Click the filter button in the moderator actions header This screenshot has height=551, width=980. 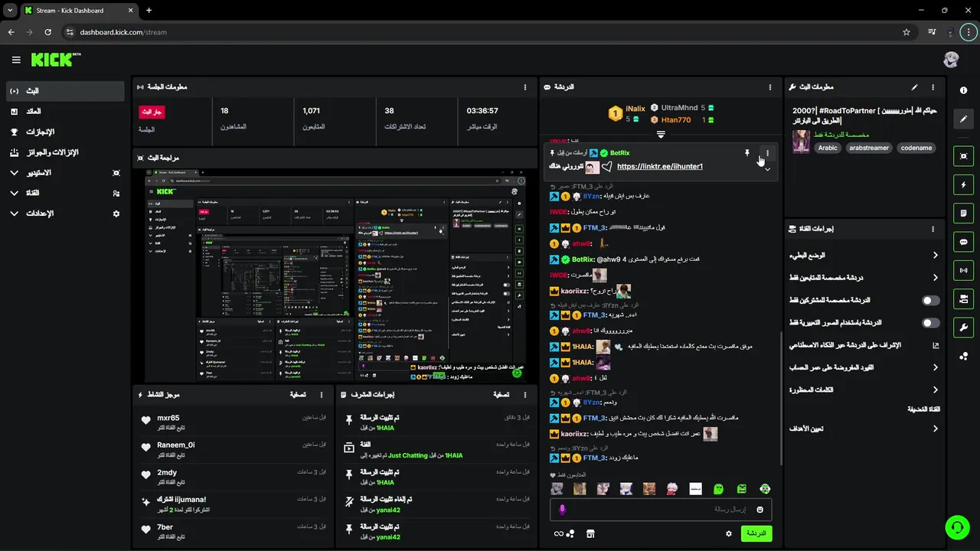[500, 395]
